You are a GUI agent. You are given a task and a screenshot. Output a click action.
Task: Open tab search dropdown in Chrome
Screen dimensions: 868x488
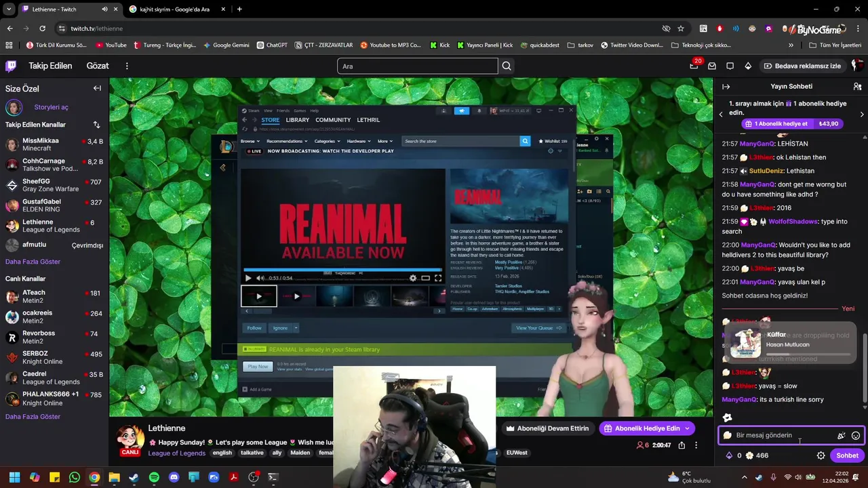pyautogui.click(x=8, y=9)
